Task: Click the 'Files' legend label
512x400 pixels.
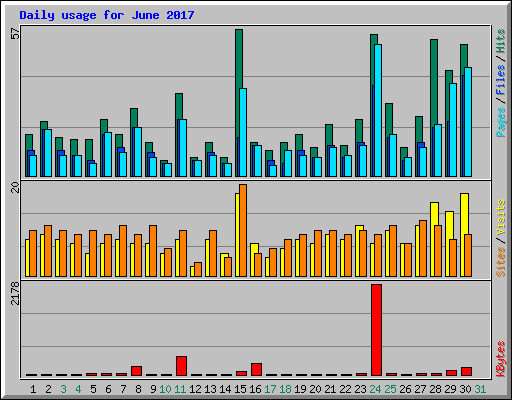Action: [x=501, y=80]
